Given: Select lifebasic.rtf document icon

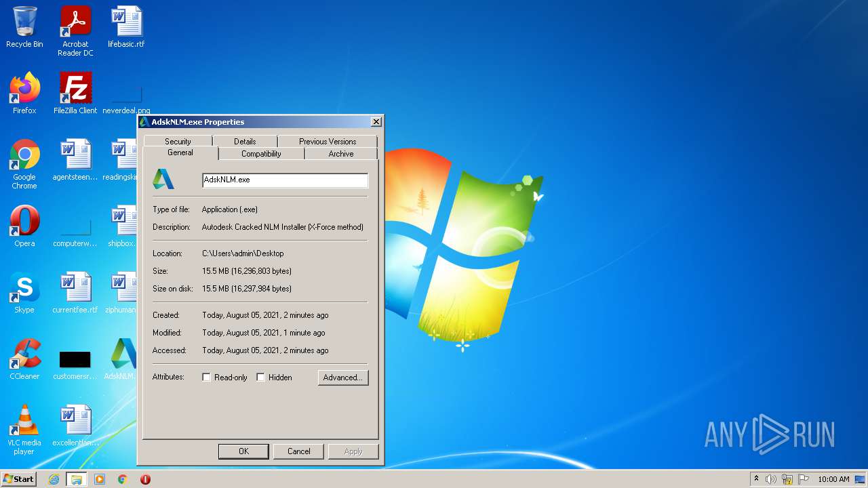Looking at the screenshot, I should (x=126, y=27).
